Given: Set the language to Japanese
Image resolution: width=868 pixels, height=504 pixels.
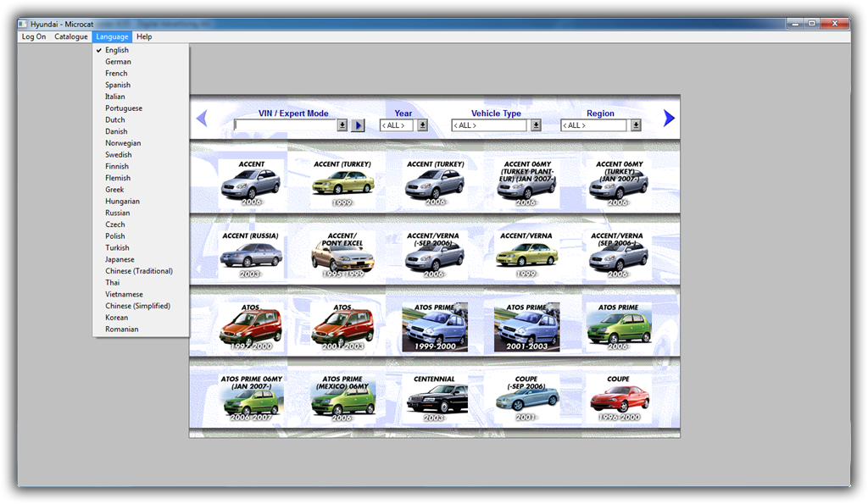Looking at the screenshot, I should (141, 259).
